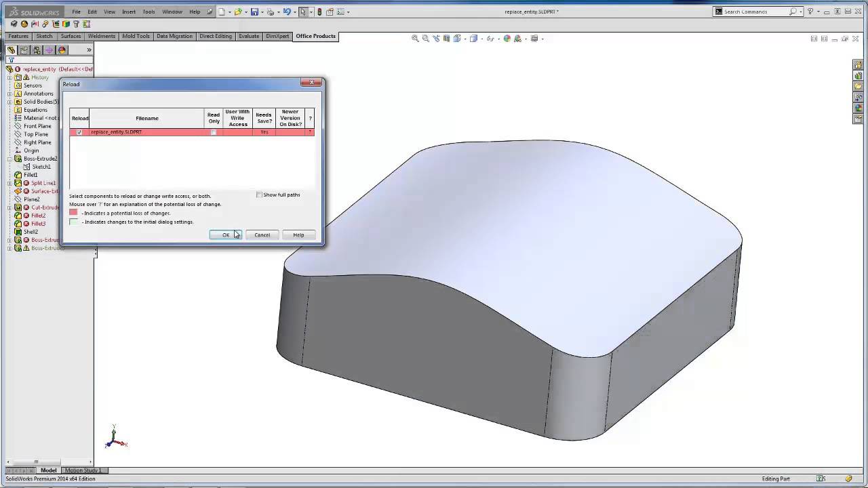This screenshot has width=868, height=488.
Task: Expand the Cut-Extrude tree node
Action: click(9, 207)
